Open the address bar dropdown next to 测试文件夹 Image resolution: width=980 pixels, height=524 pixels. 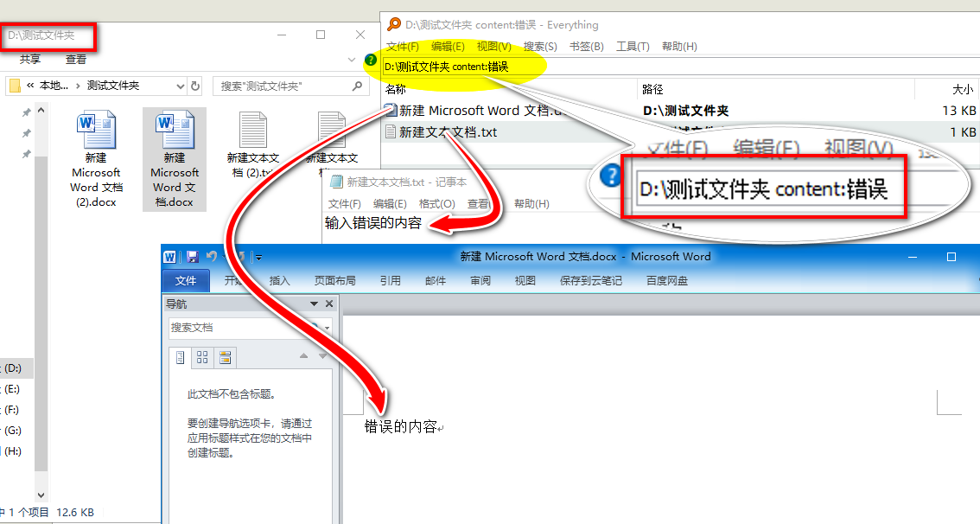(180, 86)
